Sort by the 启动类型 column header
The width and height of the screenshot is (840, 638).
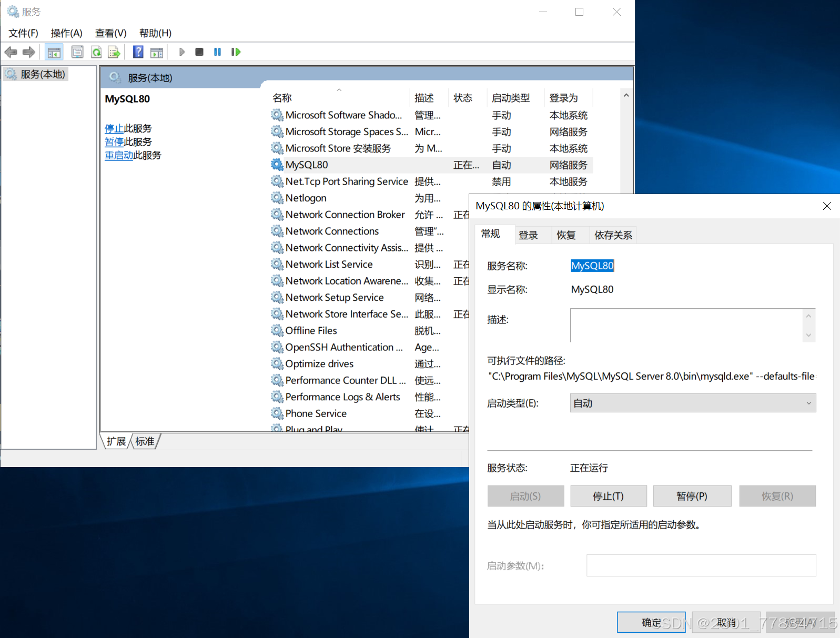515,98
